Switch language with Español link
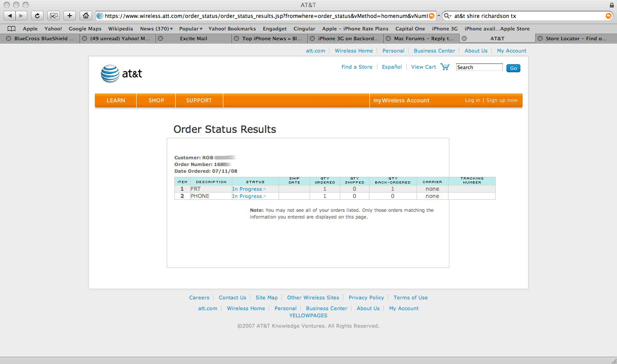This screenshot has width=617, height=364. tap(392, 67)
